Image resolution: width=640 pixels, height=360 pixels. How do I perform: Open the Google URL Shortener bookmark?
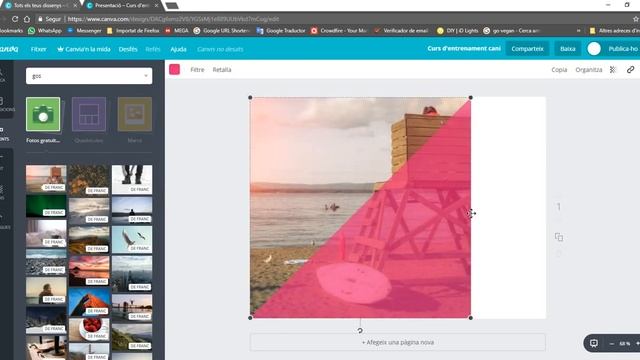(222, 31)
